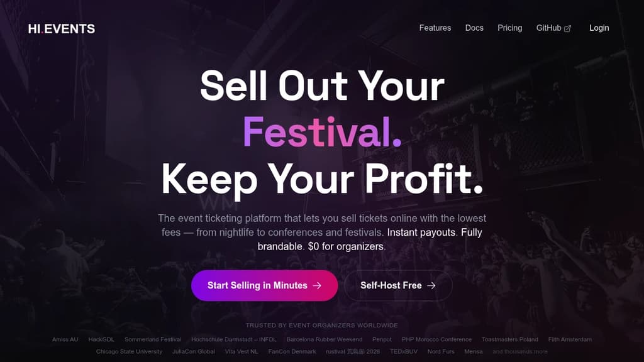Click the external link icon beside GitHub
The height and width of the screenshot is (362, 644).
(x=568, y=28)
